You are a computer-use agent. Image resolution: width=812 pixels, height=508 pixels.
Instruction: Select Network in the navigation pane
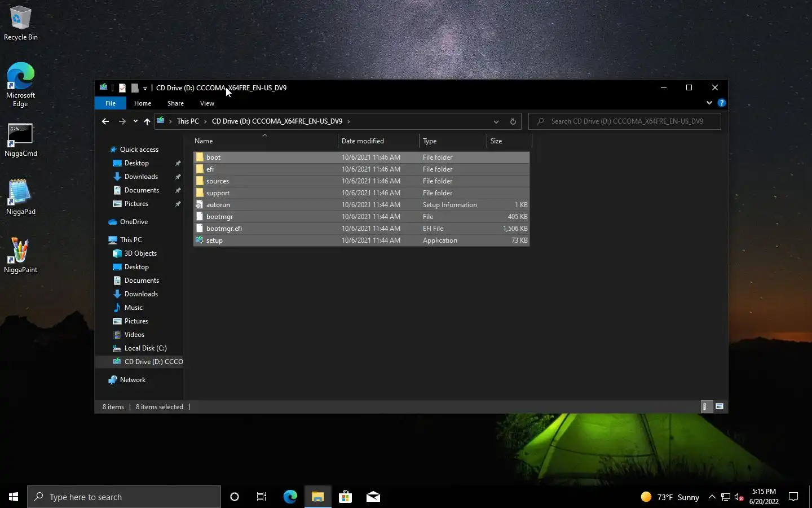(x=133, y=380)
